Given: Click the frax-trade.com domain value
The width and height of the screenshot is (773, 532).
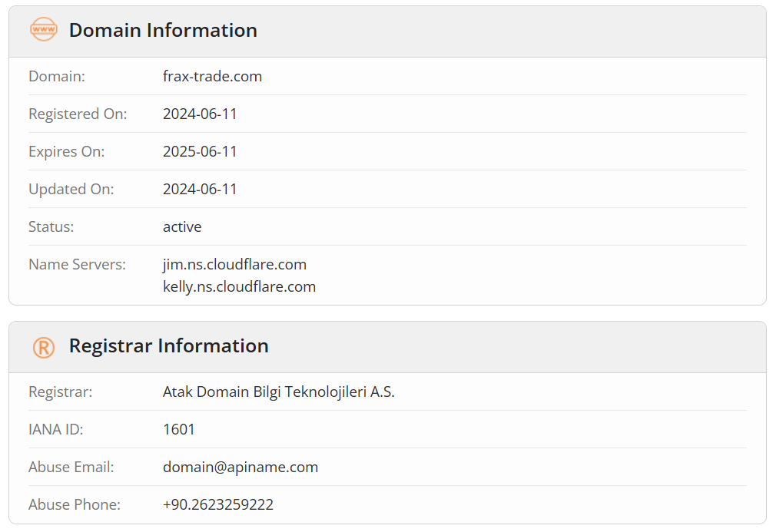Looking at the screenshot, I should (213, 76).
